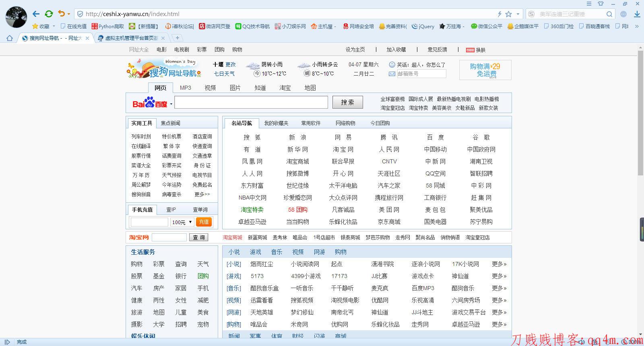The image size is (644, 346).
Task: Click 设为主页 in the top bar
Action: (x=355, y=49)
